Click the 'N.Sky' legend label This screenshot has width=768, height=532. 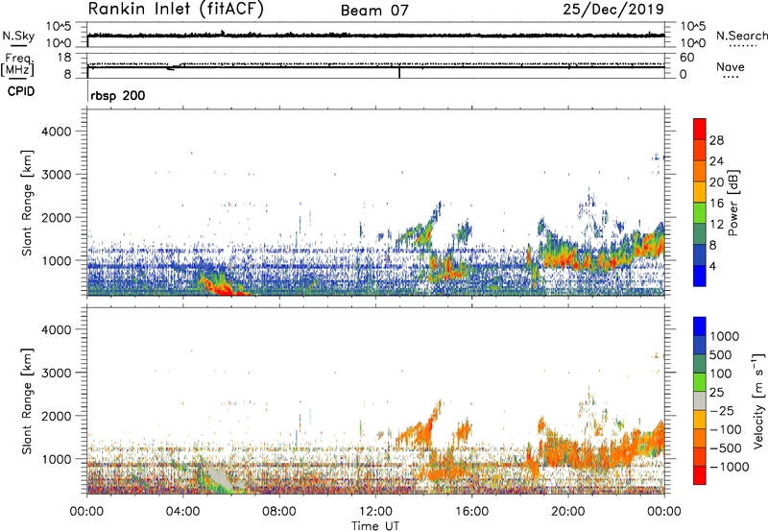pyautogui.click(x=18, y=36)
